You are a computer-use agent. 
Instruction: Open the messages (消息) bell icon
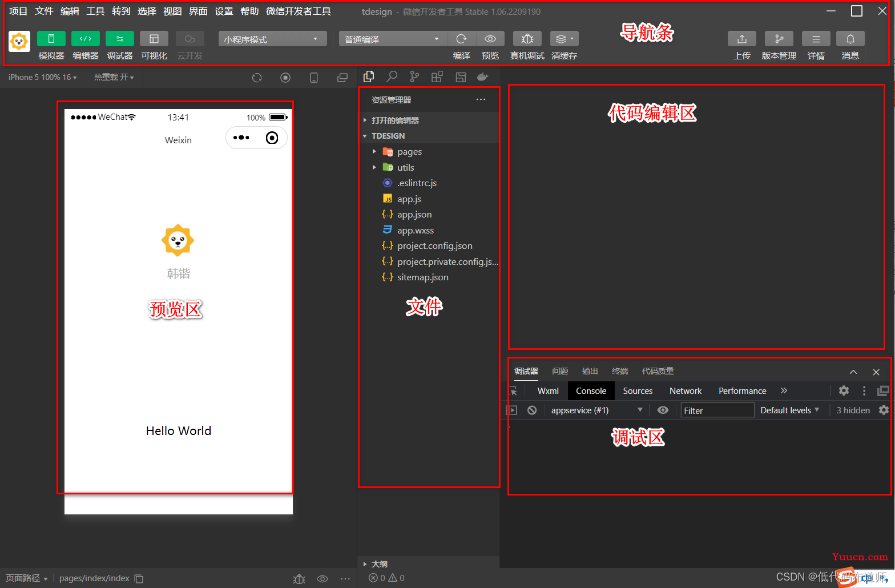pyautogui.click(x=850, y=39)
